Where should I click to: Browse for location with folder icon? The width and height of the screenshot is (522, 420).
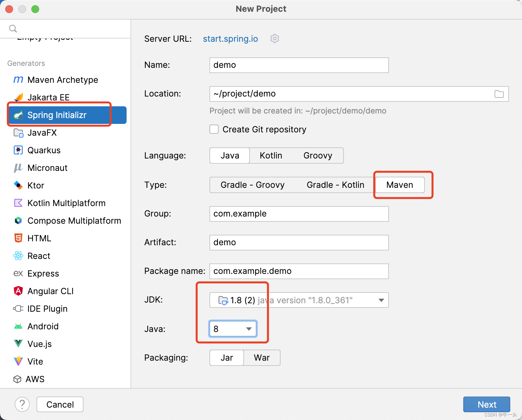coord(499,94)
